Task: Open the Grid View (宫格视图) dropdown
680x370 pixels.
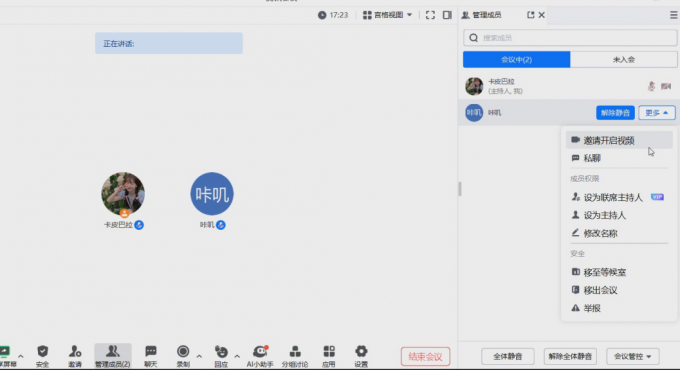Action: [387, 15]
